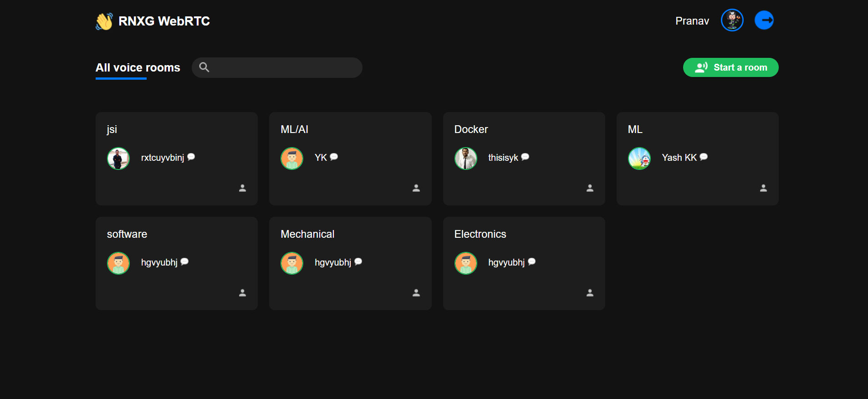This screenshot has width=868, height=399.
Task: Open chat bubble next to rxtcuyvbinj
Action: [191, 157]
